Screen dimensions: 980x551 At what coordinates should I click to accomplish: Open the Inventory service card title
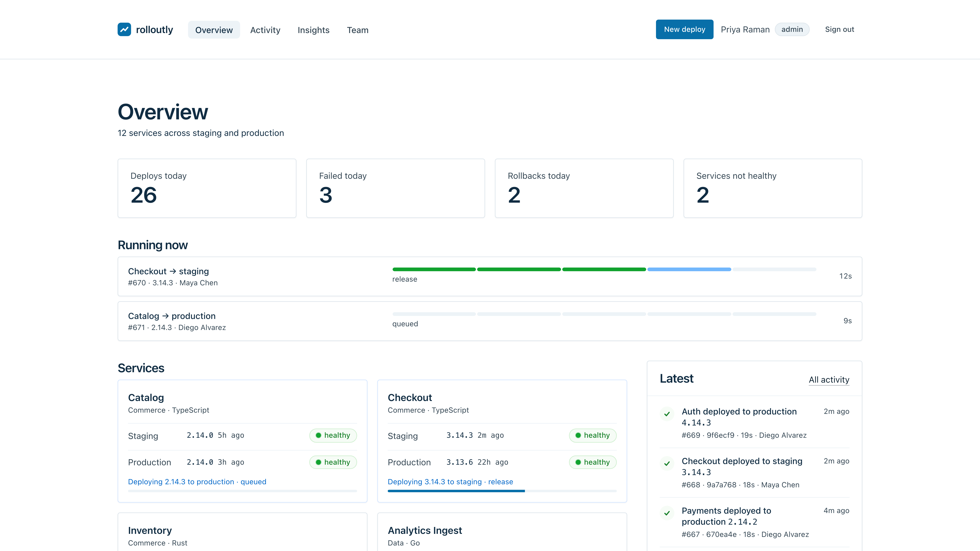point(150,530)
